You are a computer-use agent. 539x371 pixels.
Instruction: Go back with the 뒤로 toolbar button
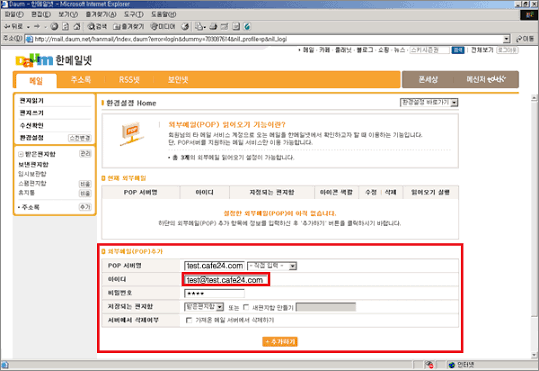point(13,26)
